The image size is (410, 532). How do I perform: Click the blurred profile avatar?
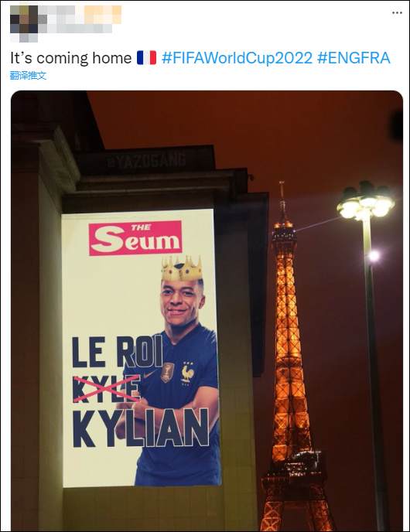pos(24,24)
